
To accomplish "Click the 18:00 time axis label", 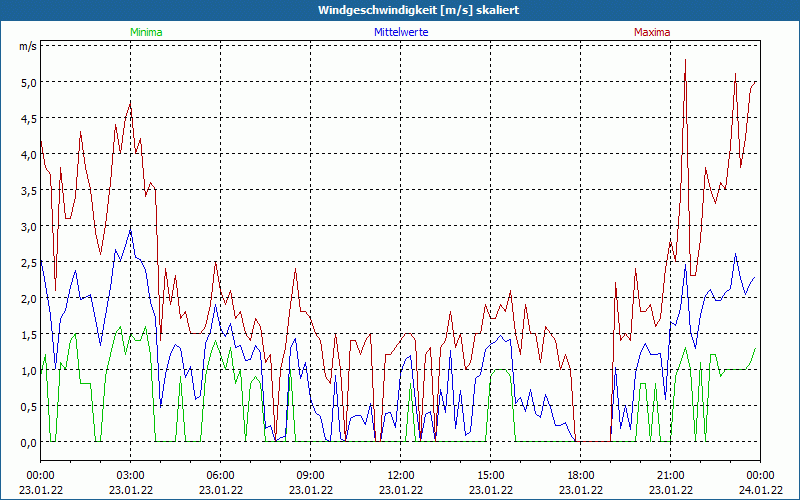I will 580,475.
